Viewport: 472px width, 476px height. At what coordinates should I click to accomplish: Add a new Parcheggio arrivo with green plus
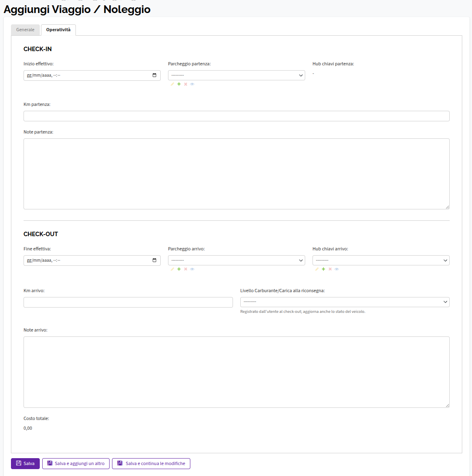tap(179, 269)
